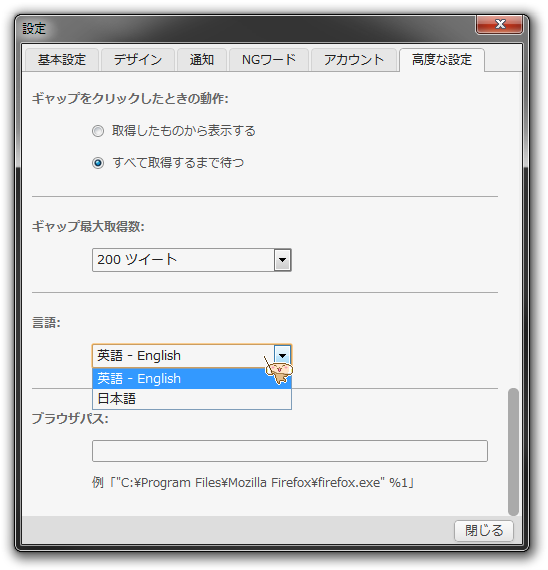Open the デザイン tab
Image resolution: width=548 pixels, height=570 pixels.
point(138,60)
